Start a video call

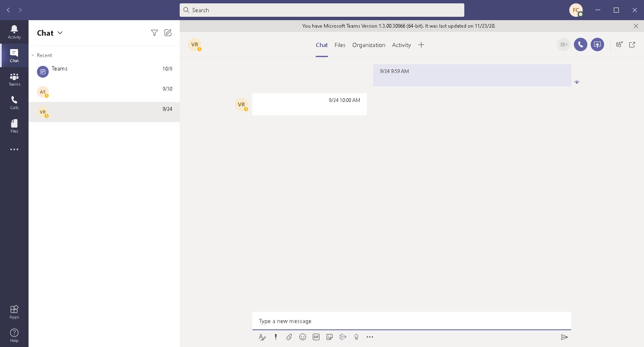[564, 44]
